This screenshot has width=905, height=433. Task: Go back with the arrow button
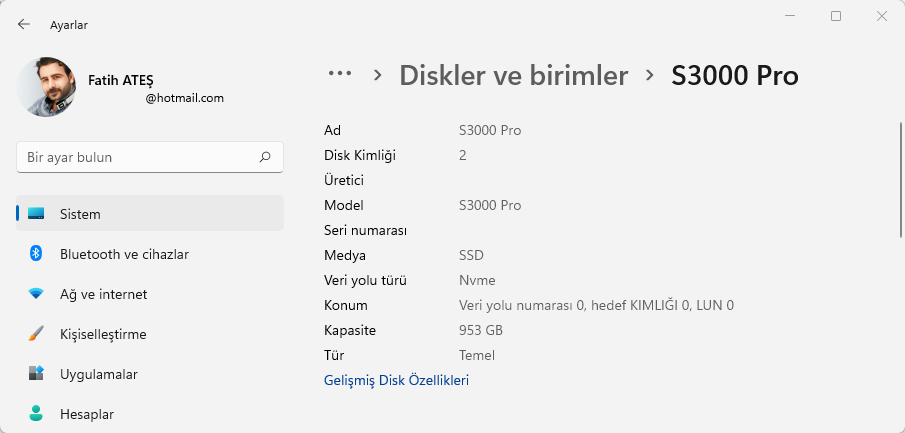(23, 24)
